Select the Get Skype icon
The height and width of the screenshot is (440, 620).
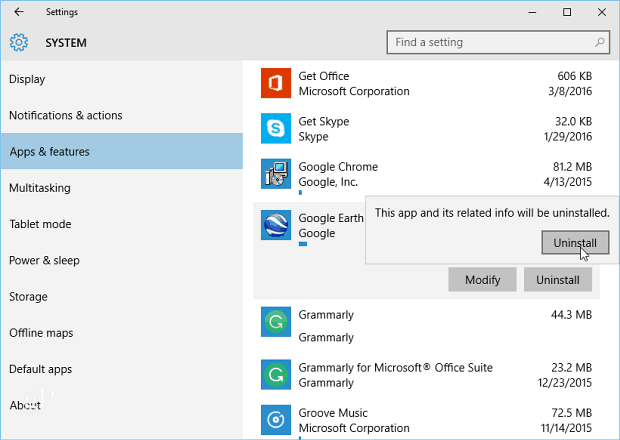tap(276, 128)
